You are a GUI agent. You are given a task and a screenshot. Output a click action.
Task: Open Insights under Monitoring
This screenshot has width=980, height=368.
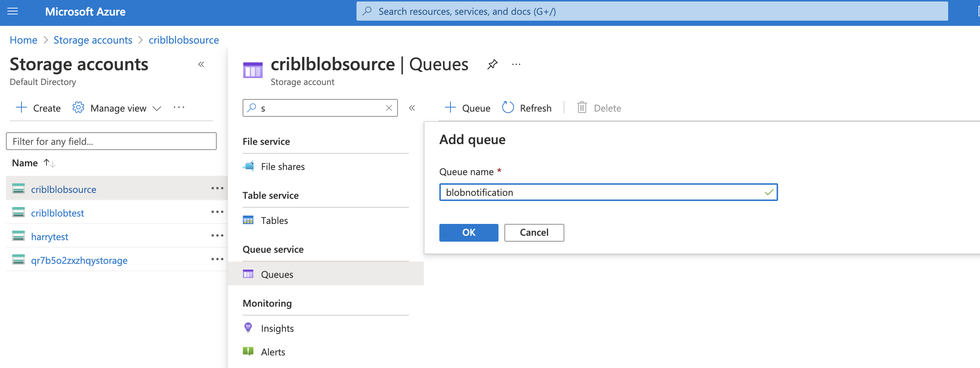tap(277, 328)
